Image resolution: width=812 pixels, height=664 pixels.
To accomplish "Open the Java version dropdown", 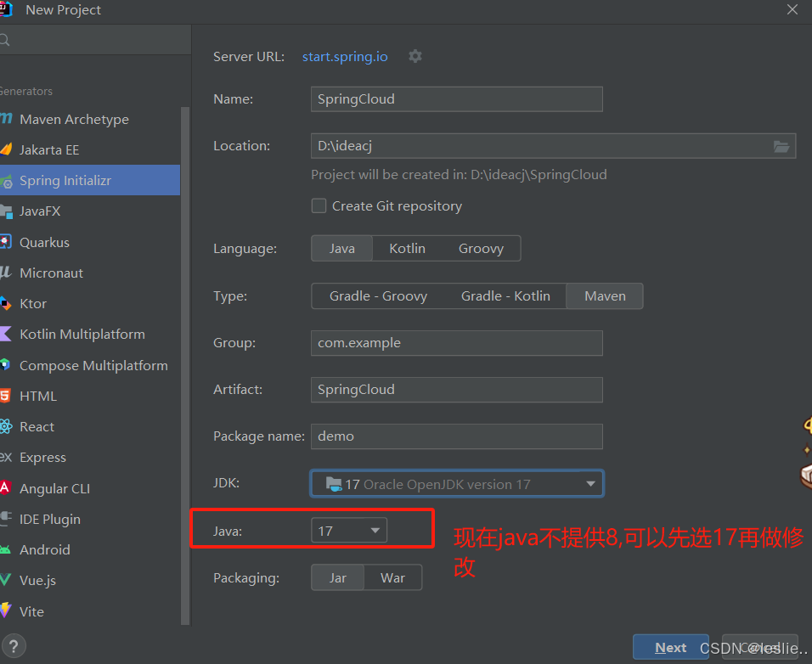I will (349, 531).
